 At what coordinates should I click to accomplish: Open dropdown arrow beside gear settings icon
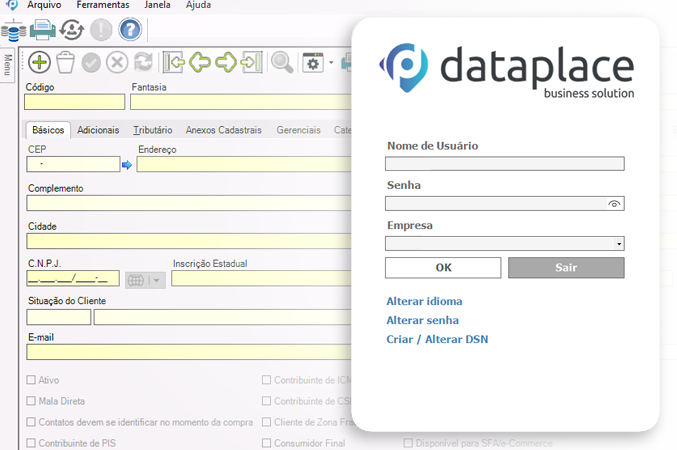[331, 63]
